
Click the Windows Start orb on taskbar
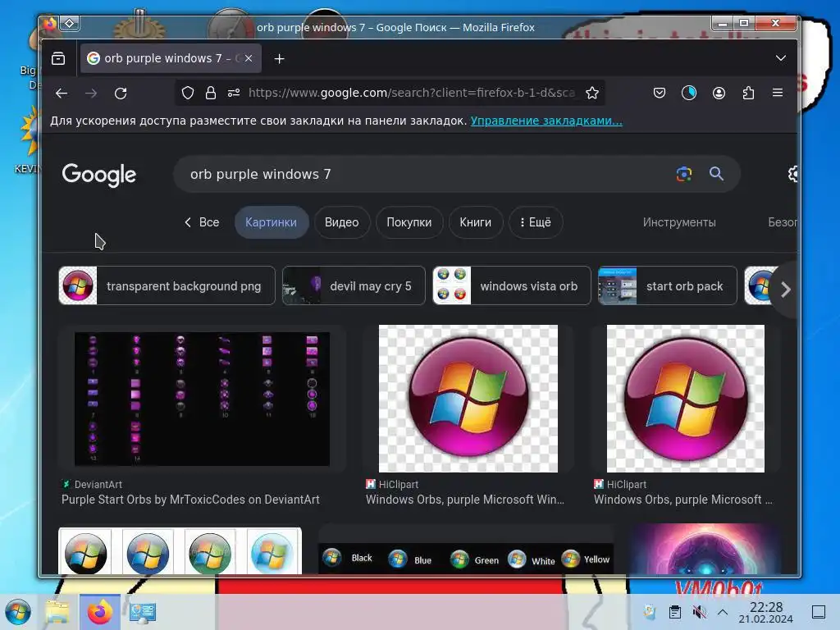18,612
